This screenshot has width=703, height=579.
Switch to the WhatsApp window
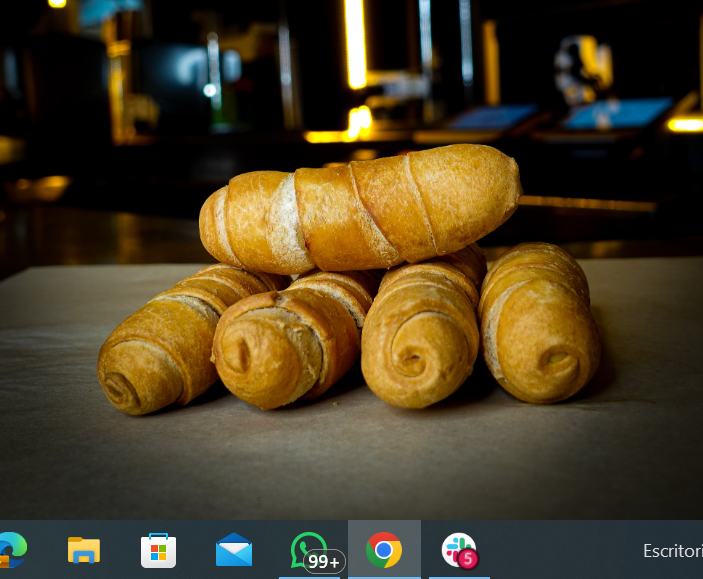click(306, 546)
